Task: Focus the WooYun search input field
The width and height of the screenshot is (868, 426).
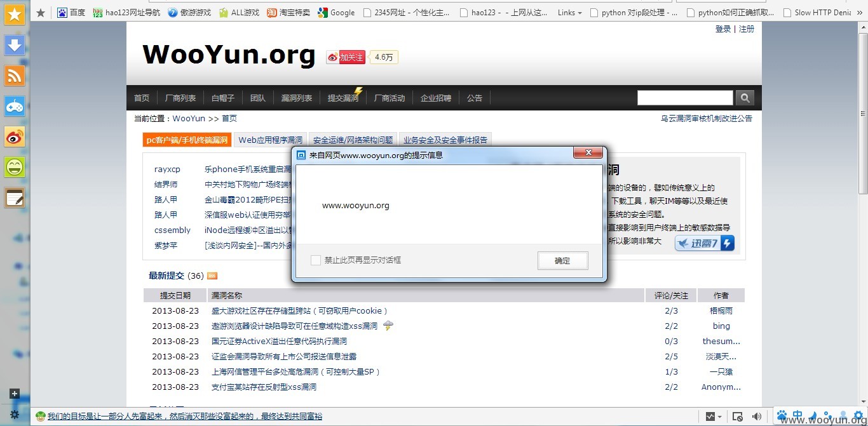Action: [x=685, y=97]
